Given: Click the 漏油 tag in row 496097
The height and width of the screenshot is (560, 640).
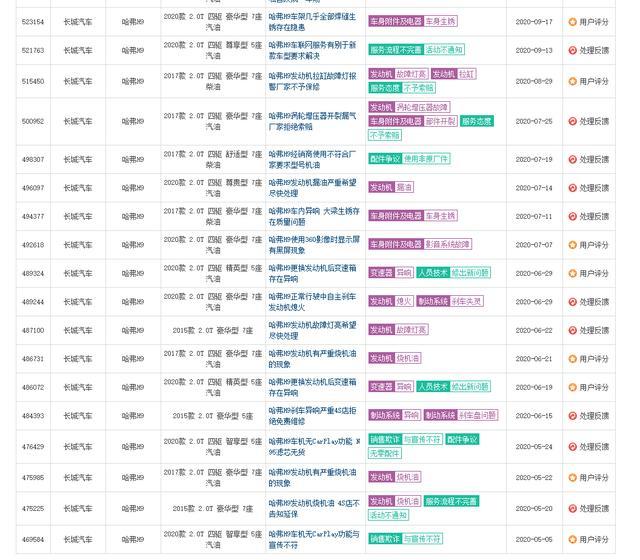Looking at the screenshot, I should coord(404,187).
